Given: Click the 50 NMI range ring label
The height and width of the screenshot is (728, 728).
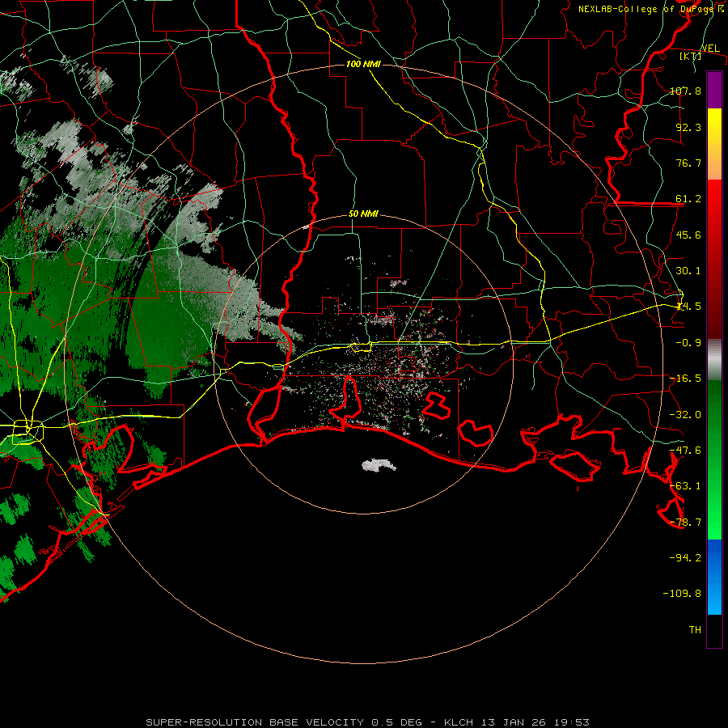Looking at the screenshot, I should [363, 214].
